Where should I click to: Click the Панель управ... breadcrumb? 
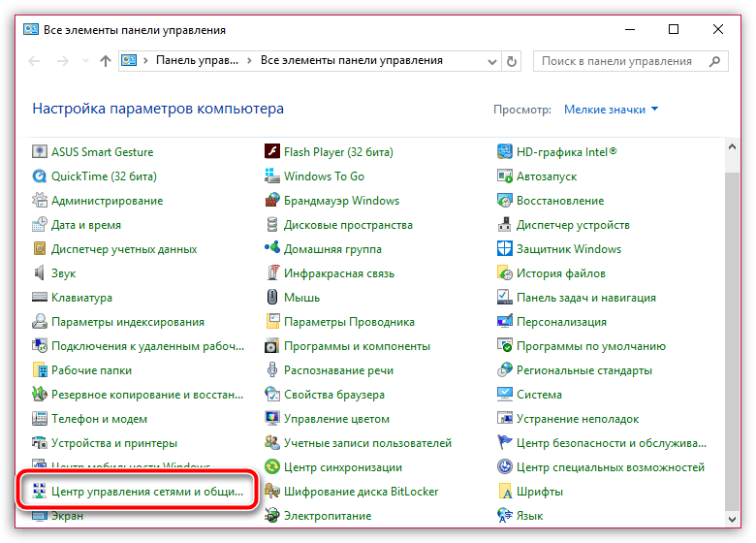pos(197,60)
